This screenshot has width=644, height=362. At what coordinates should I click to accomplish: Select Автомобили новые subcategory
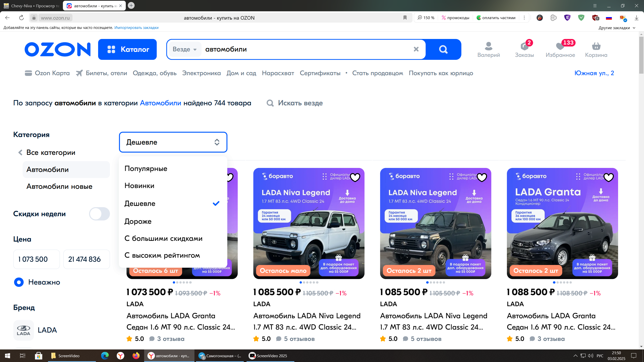(59, 186)
